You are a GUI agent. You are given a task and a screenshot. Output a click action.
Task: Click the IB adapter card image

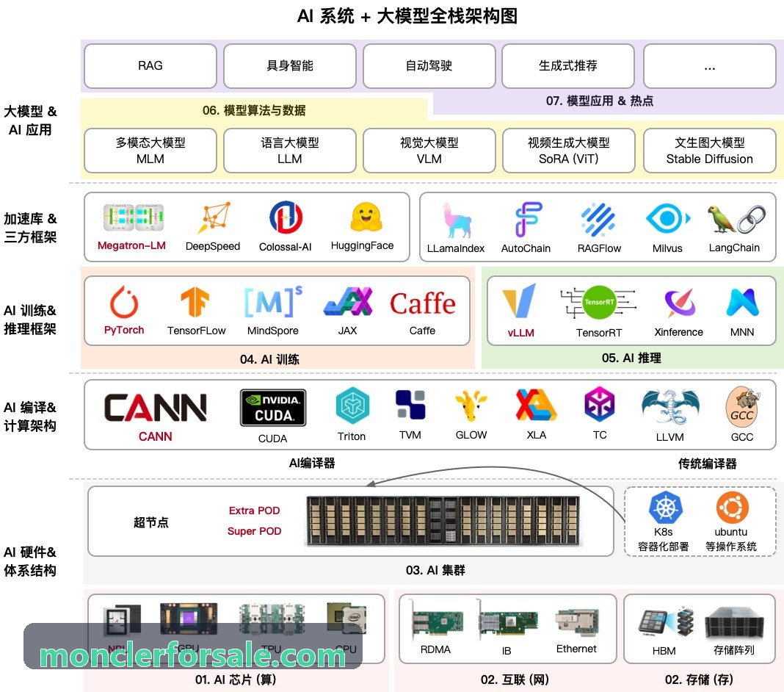tap(507, 619)
